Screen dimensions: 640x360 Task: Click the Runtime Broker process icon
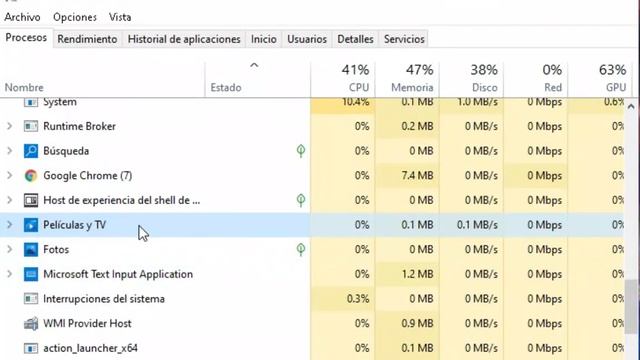pos(31,126)
